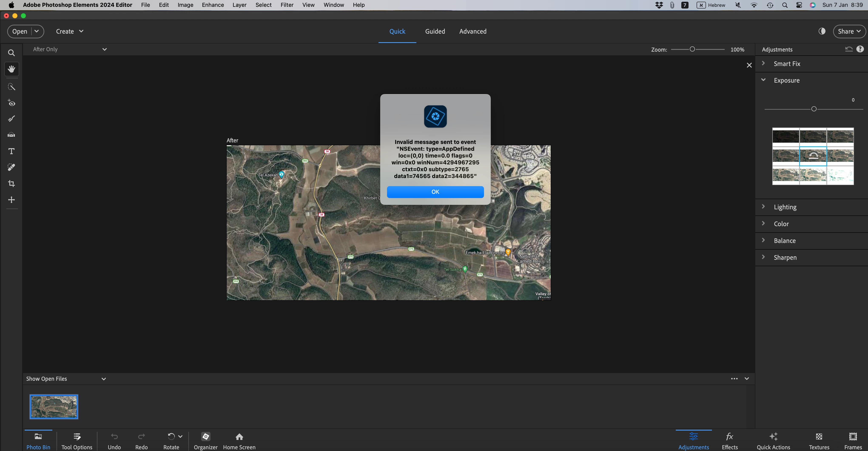Open the After Only view dropdown
The height and width of the screenshot is (451, 868).
[70, 49]
